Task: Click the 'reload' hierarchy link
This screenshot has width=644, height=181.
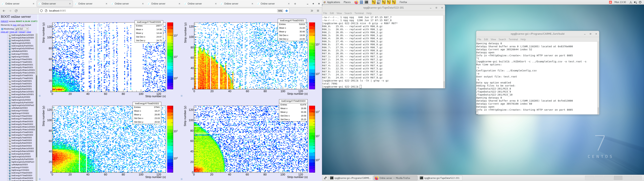Action: pos(22,32)
